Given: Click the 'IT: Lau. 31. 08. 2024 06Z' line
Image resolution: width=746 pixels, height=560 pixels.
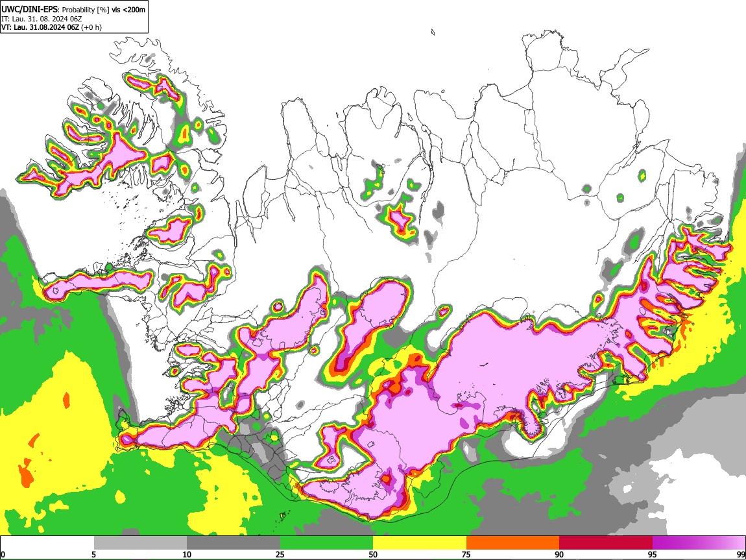Looking at the screenshot, I should (42, 19).
